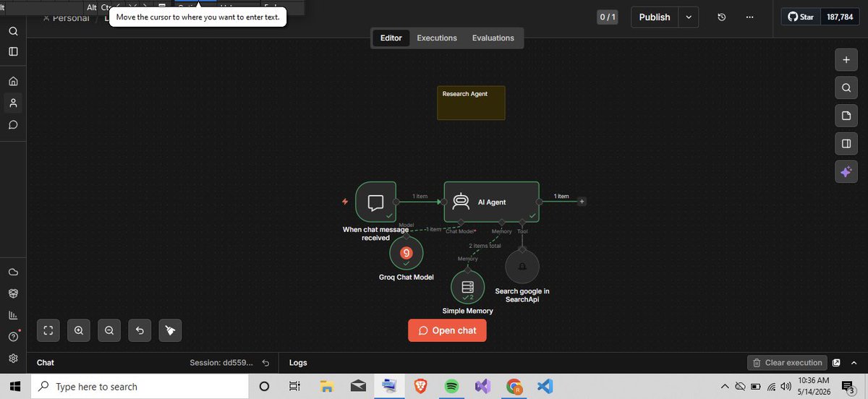868x399 pixels.
Task: Open the workflow history clock icon
Action: pyautogui.click(x=722, y=17)
